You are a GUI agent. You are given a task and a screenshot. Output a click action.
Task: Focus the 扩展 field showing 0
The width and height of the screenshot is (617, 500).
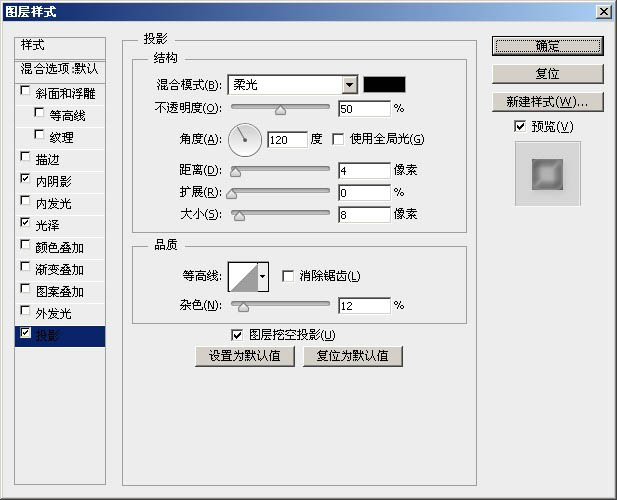364,193
